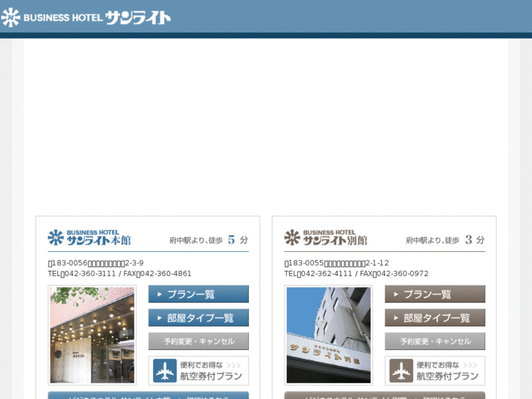This screenshot has height=399, width=532.
Task: Open 部屋タイプ一覧 for 本館 (blue button)
Action: pos(198,318)
